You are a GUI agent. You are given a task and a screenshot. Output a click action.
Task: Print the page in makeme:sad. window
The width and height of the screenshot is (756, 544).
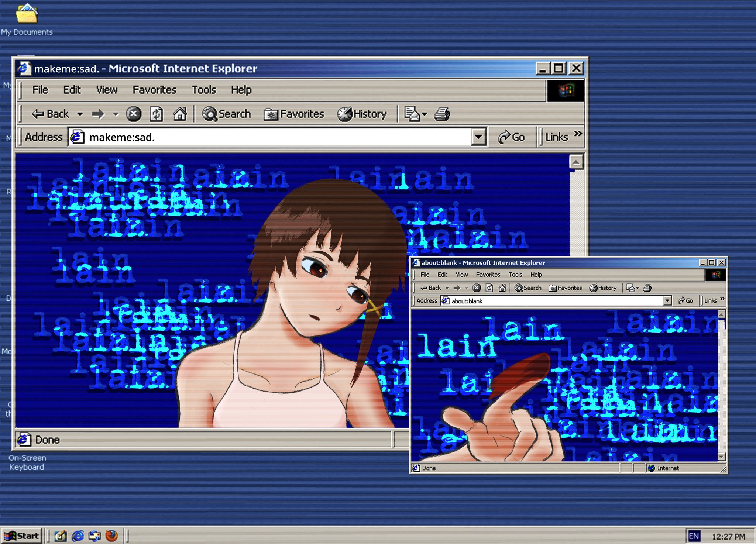click(x=442, y=114)
